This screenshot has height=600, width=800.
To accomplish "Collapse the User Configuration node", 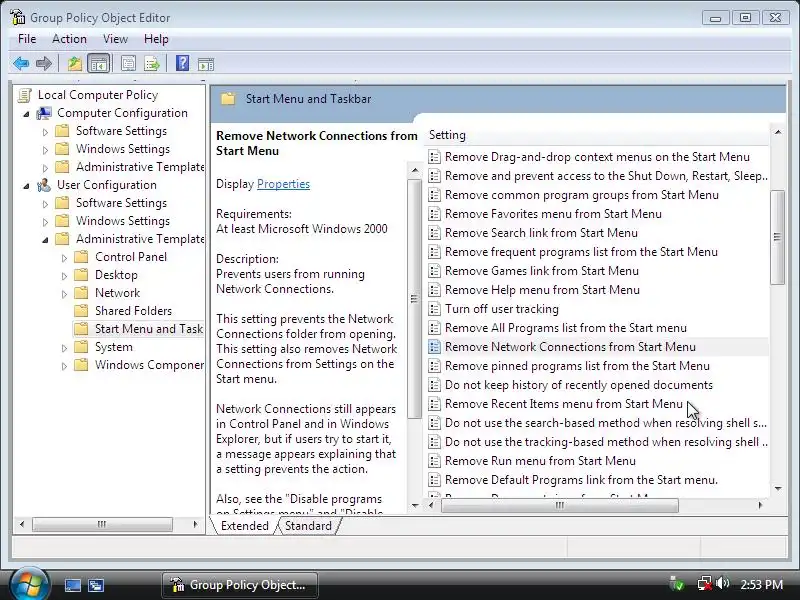I will pyautogui.click(x=26, y=186).
